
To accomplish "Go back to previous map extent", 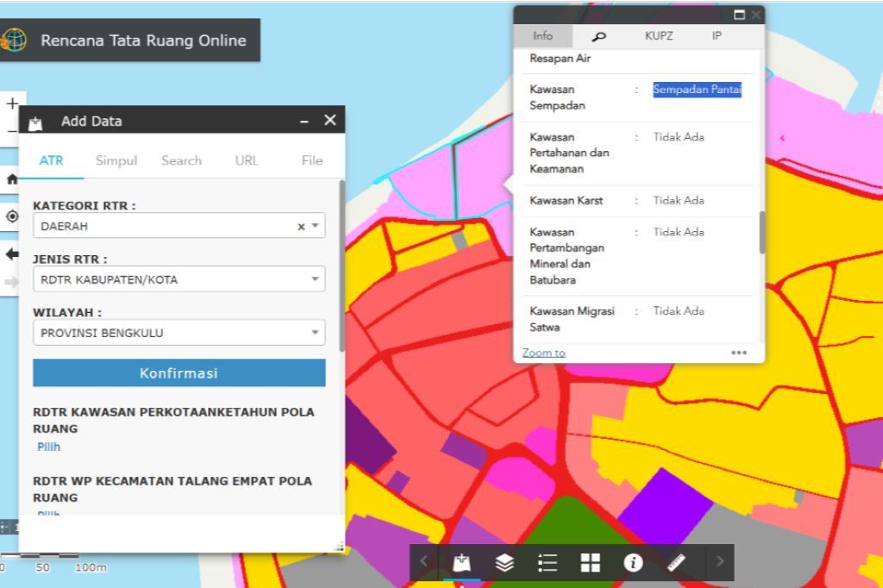I will click(x=12, y=254).
